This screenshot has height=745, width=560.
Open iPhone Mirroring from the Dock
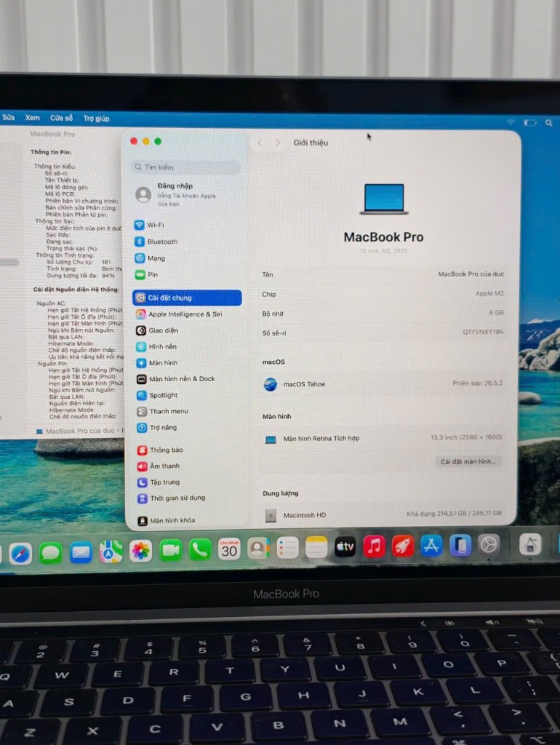tap(460, 545)
